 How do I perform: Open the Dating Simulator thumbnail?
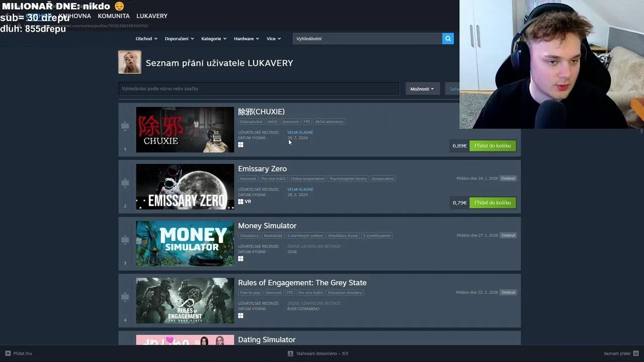[x=185, y=340]
